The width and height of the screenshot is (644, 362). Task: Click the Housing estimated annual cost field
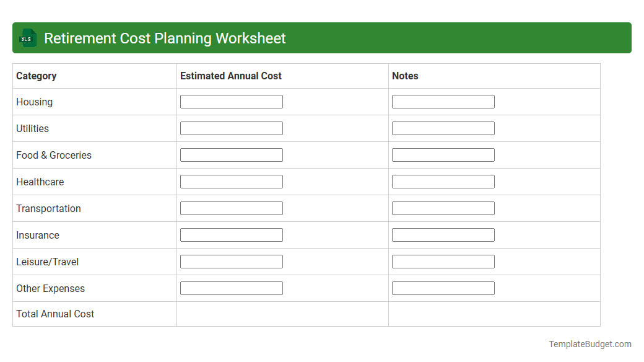[231, 101]
